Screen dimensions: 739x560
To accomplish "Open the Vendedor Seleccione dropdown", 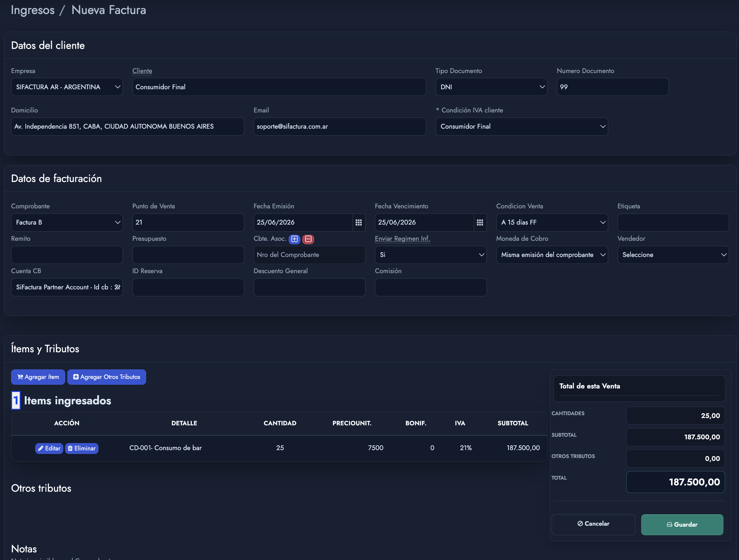I will pos(673,255).
